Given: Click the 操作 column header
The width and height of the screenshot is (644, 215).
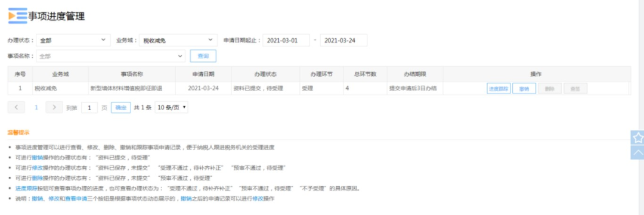Looking at the screenshot, I should (x=536, y=74).
